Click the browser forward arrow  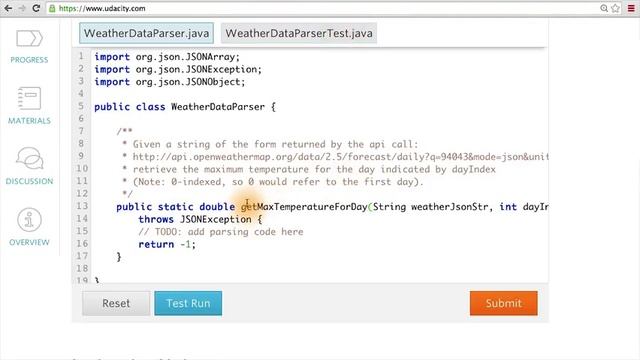pyautogui.click(x=22, y=8)
